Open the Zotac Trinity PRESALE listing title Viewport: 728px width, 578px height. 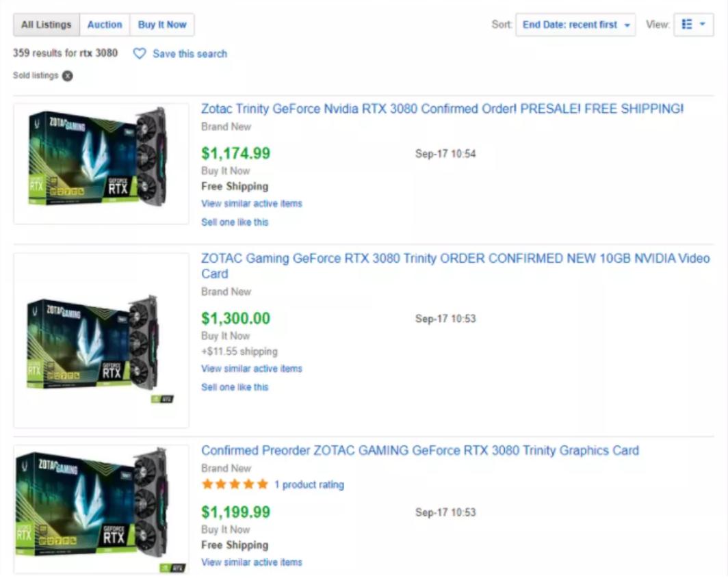tap(441, 108)
